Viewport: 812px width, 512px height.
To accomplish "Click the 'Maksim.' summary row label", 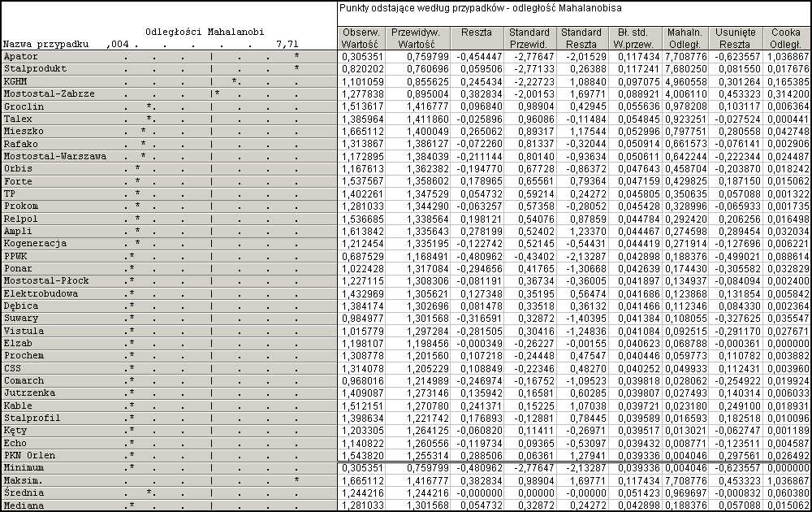I will pos(24,481).
